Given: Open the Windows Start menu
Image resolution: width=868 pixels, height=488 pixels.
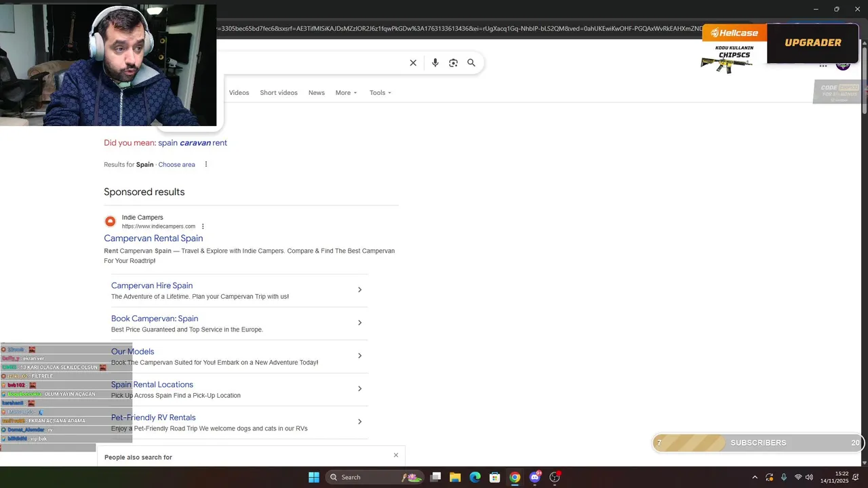Looking at the screenshot, I should click(x=314, y=477).
